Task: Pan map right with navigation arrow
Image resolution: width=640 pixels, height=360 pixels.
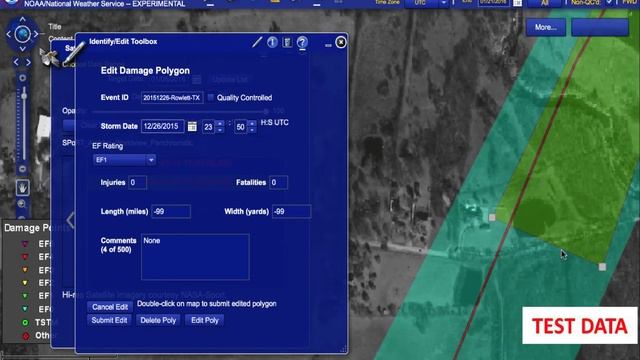Action: [36, 34]
